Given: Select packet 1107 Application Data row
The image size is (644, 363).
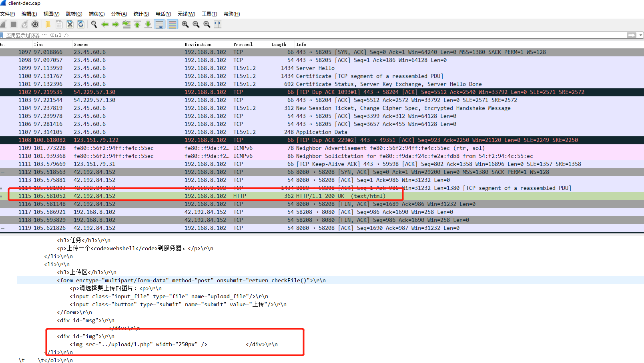Looking at the screenshot, I should click(322, 132).
